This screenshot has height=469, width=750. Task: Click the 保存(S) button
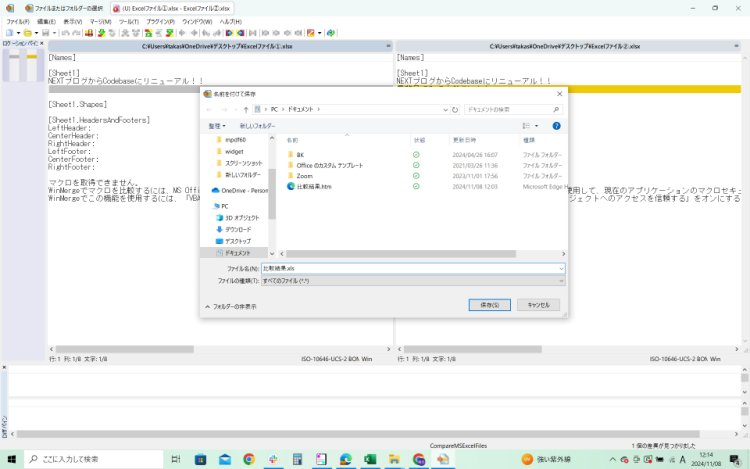[x=490, y=304]
